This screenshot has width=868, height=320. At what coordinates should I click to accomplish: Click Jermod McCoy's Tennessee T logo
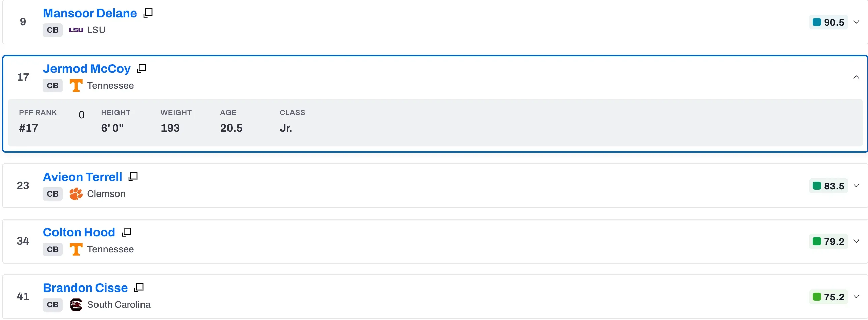point(76,86)
